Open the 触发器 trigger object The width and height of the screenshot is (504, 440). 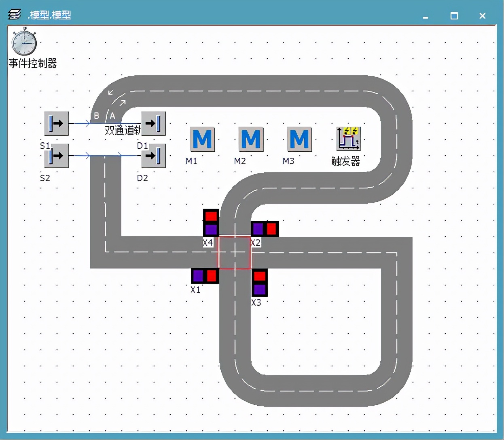point(348,139)
